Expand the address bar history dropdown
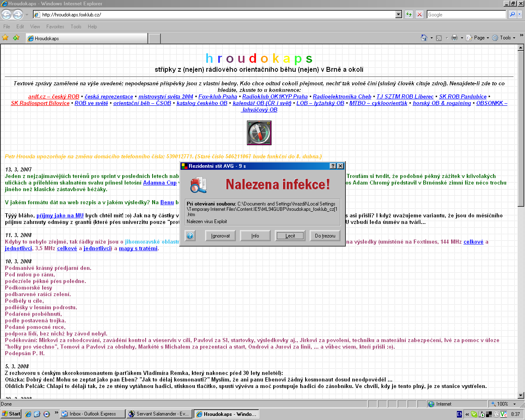The height and width of the screenshot is (420, 525). click(x=398, y=14)
